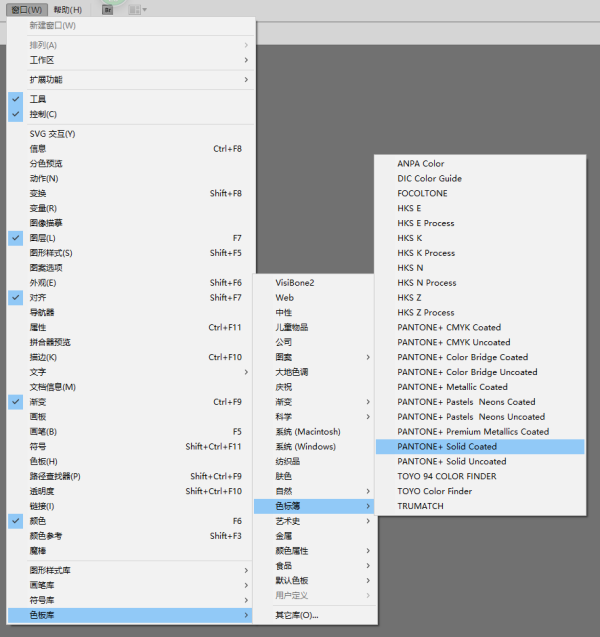Screen dimensions: 600x637
Task: Toggle the checked 控制(C) panel item
Action: (x=130, y=114)
